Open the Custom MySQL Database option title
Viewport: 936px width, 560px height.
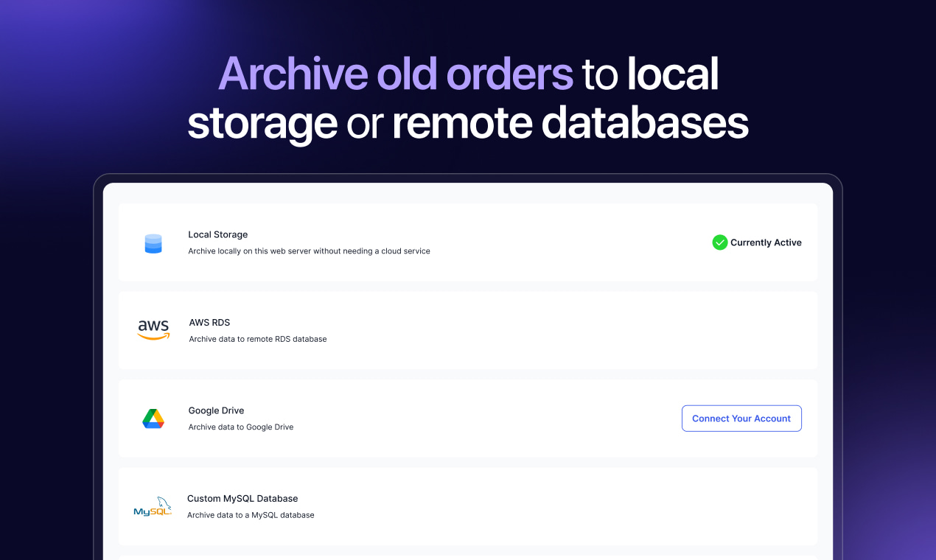[x=242, y=499]
